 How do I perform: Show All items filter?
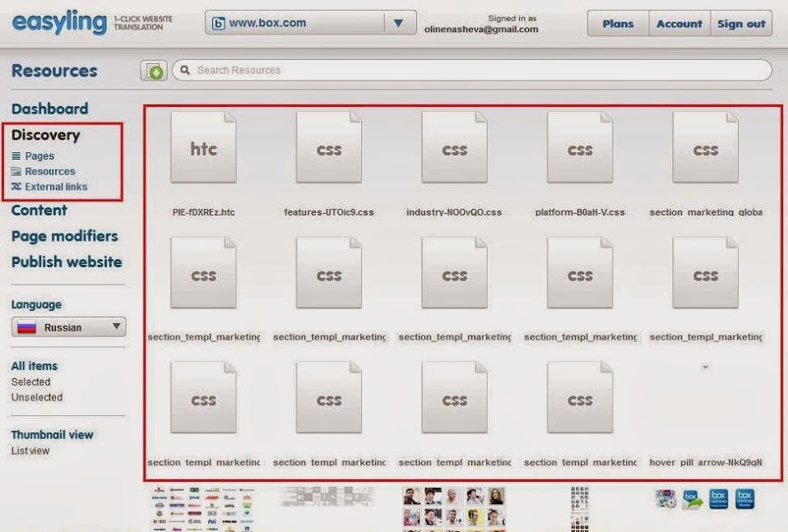point(35,366)
